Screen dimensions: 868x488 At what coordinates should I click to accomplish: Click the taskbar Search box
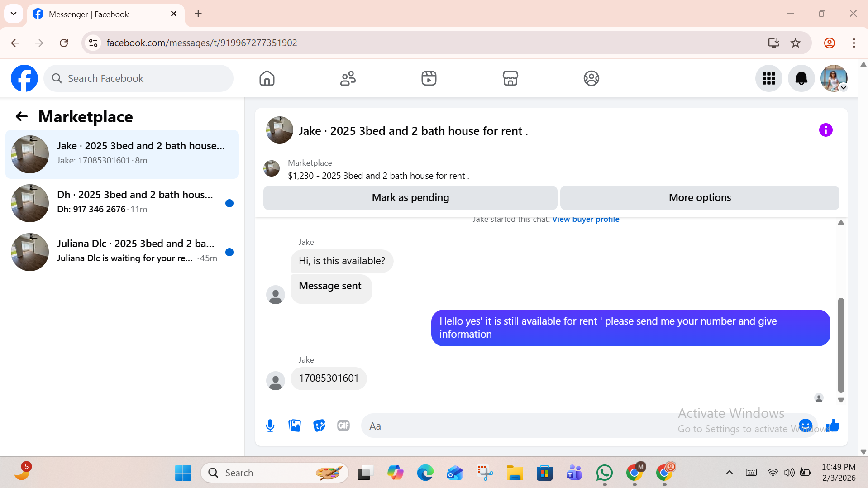274,473
